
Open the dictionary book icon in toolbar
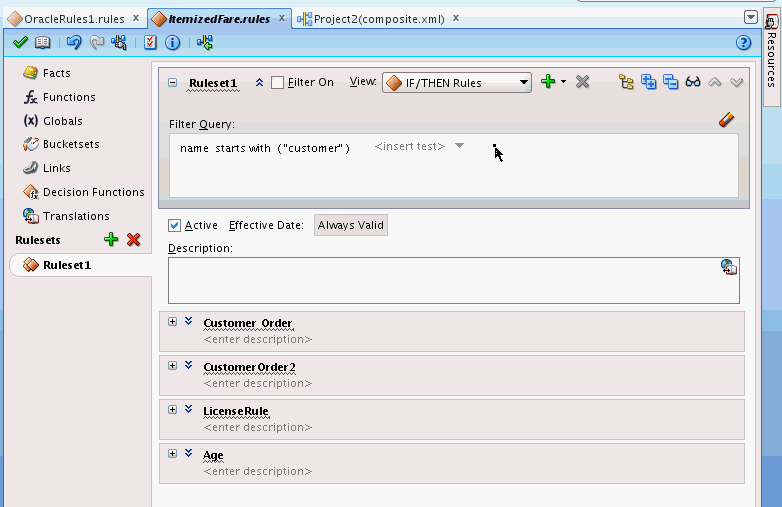pos(42,43)
